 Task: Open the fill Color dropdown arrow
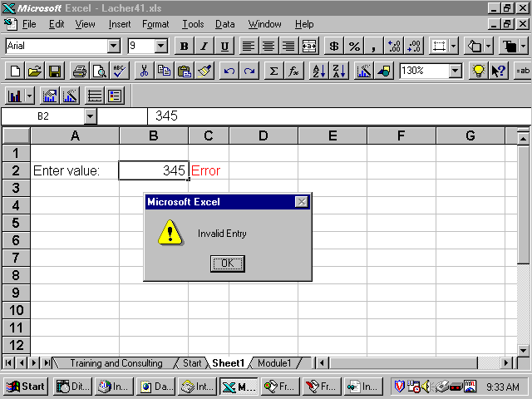click(x=488, y=46)
